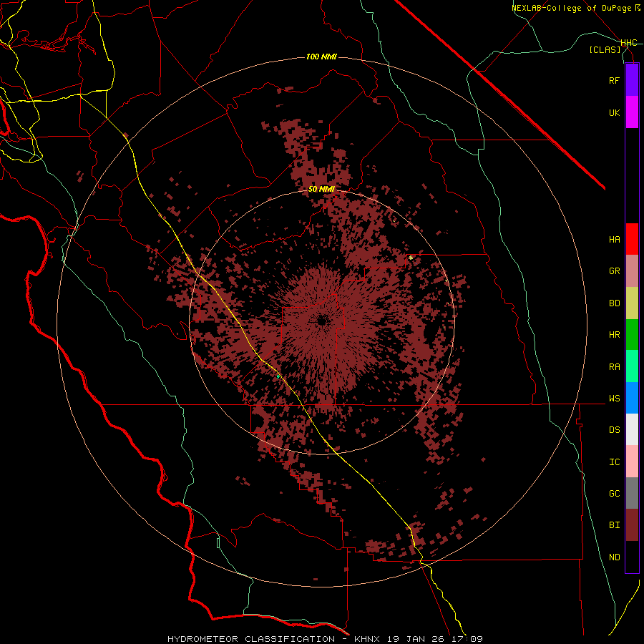Viewport: 644px width, 644px height.
Task: Click the HR green legend color swatch
Action: 632,335
